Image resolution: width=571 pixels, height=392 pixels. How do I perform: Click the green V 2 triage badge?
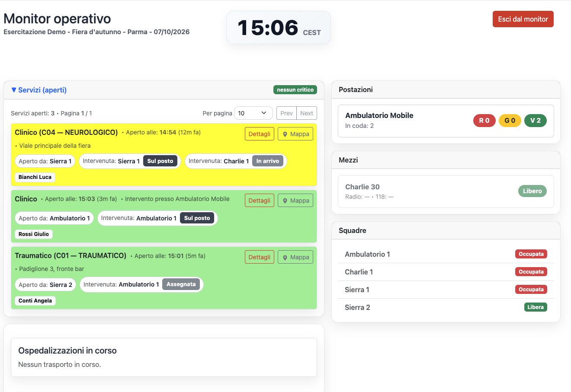pos(536,121)
